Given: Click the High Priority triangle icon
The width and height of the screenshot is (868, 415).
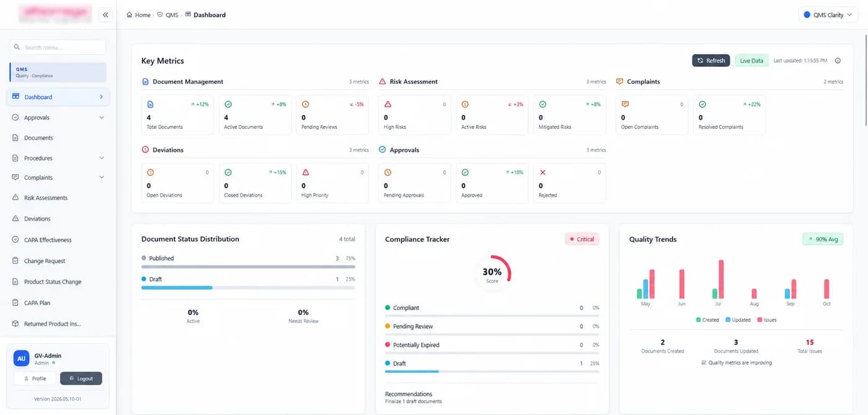Looking at the screenshot, I should [x=306, y=172].
